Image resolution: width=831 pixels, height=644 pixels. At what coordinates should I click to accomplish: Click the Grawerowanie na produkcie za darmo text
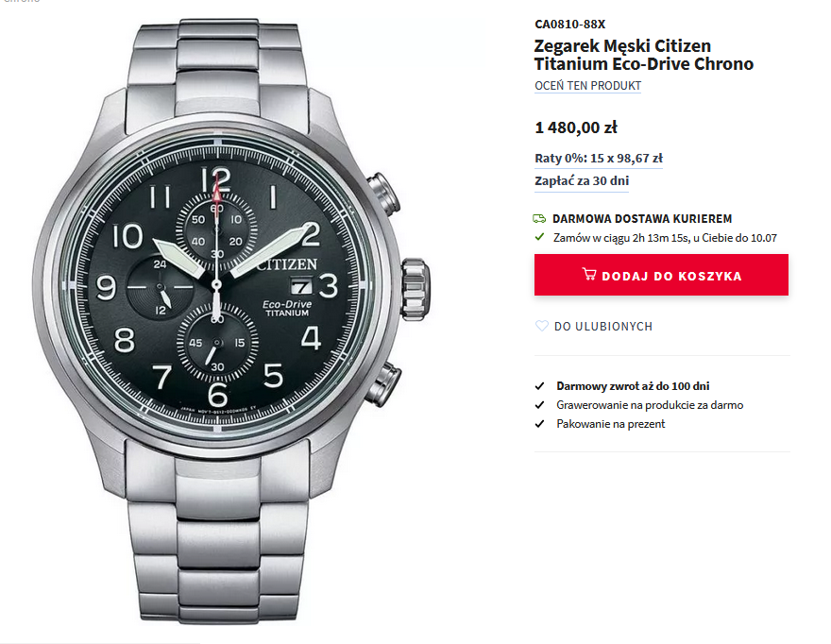650,405
